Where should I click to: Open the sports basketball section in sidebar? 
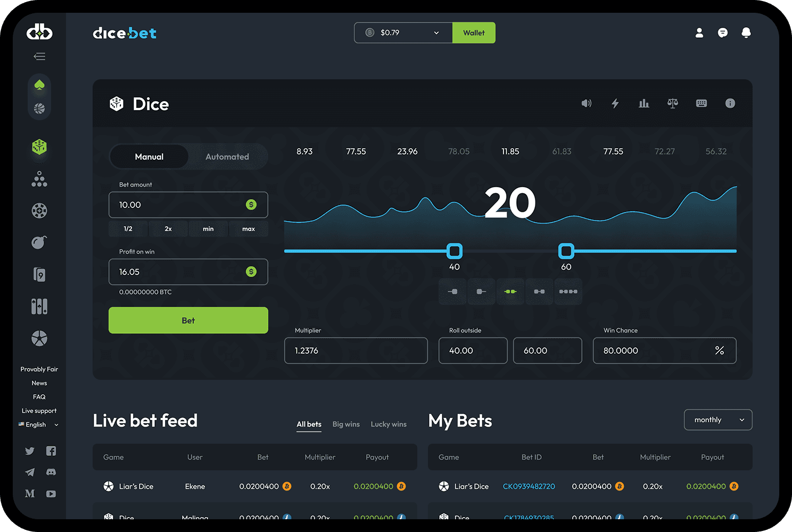point(39,109)
